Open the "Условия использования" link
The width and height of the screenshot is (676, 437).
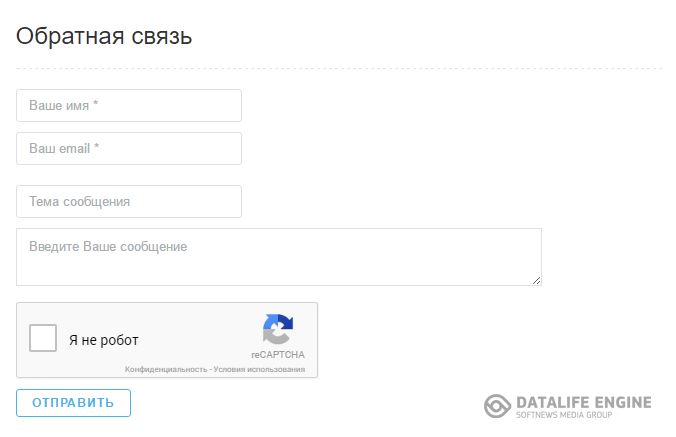pyautogui.click(x=259, y=369)
